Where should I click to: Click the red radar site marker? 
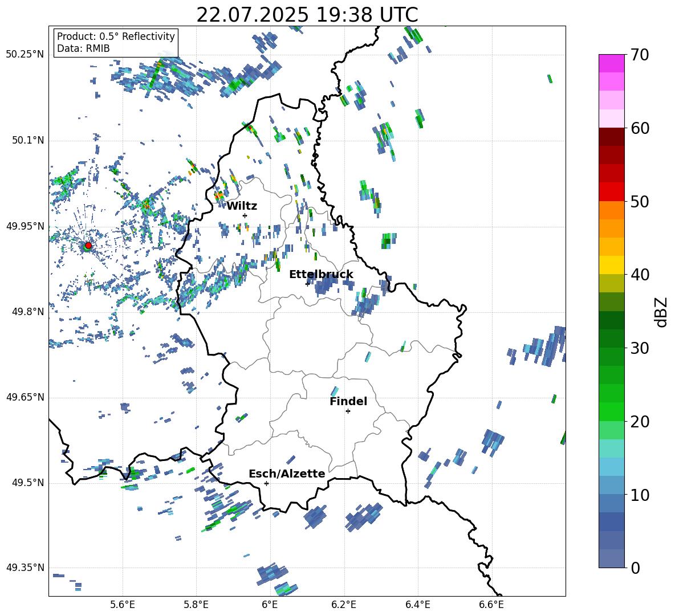click(x=88, y=246)
